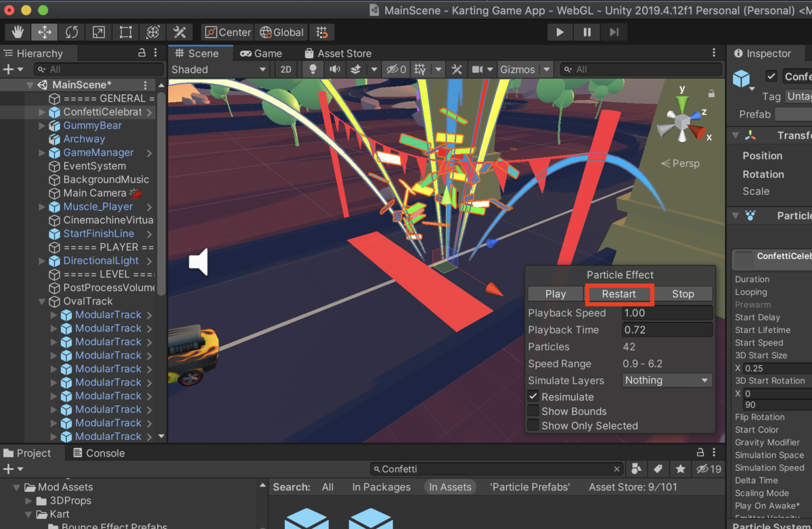Toggle scene grid visibility icon
Viewport: 812px width, 529px height.
pyautogui.click(x=420, y=69)
